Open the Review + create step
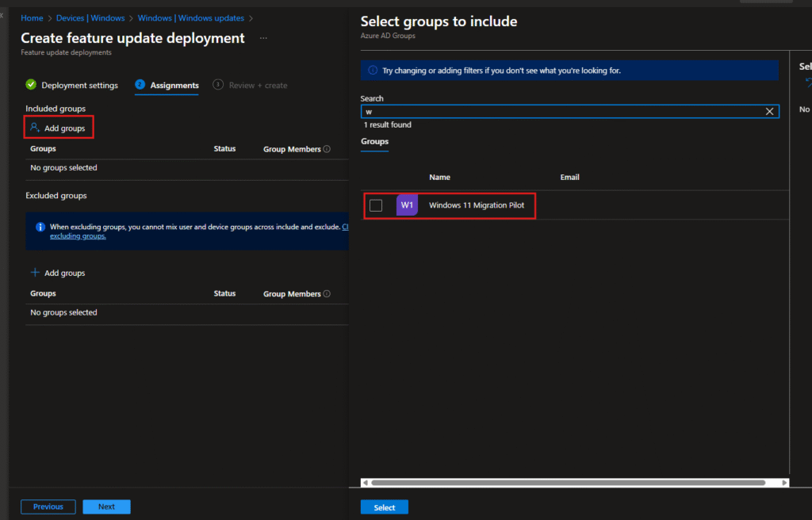 (x=258, y=86)
